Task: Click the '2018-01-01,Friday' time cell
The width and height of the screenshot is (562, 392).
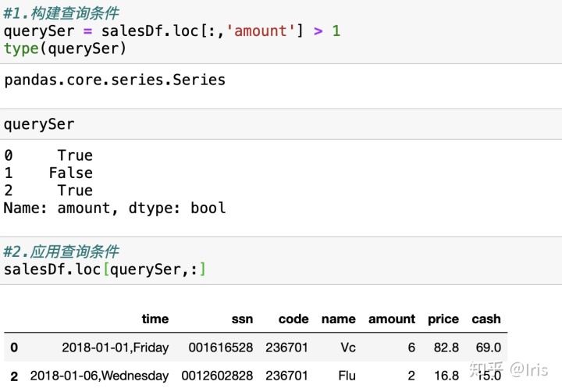Action: point(115,347)
